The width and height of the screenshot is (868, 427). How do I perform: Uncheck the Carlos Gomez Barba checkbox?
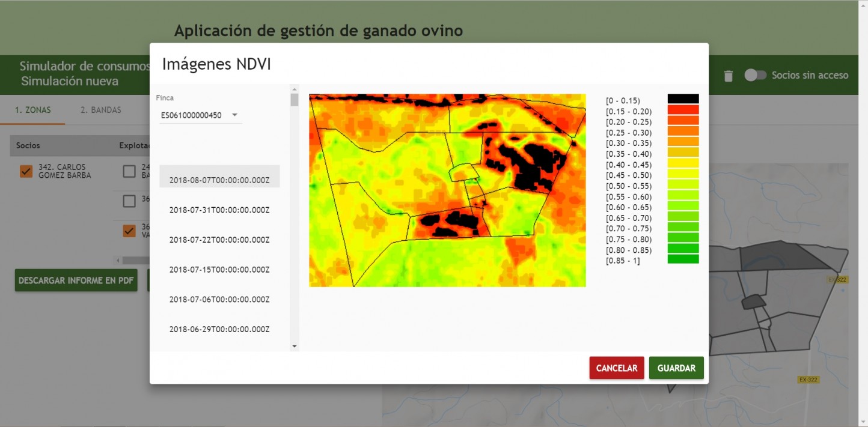pyautogui.click(x=26, y=172)
